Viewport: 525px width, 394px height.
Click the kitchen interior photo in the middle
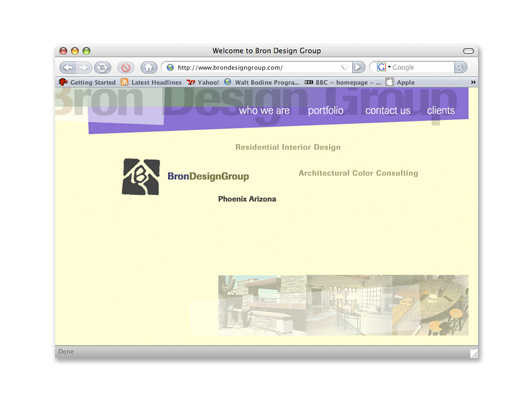pyautogui.click(x=349, y=305)
